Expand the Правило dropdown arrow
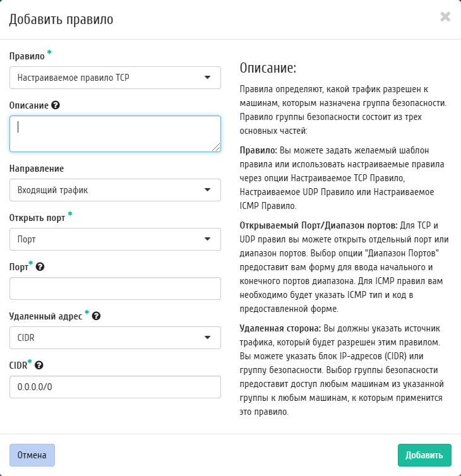 [x=207, y=78]
